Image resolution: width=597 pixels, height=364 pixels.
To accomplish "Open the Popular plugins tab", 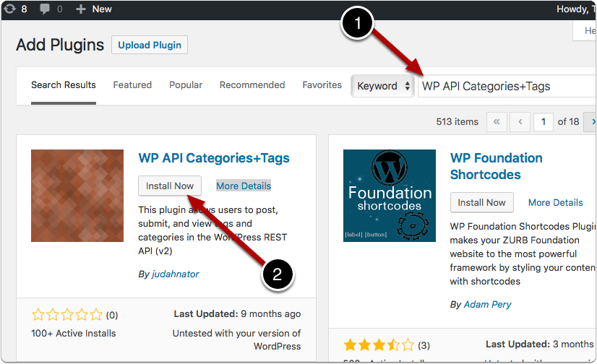I will pos(186,84).
